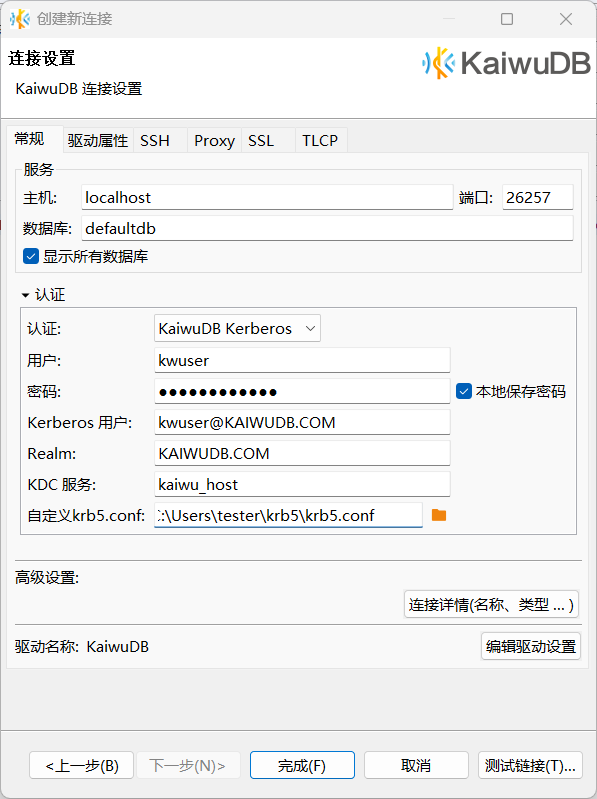Close the create connection dialog

coord(566,19)
